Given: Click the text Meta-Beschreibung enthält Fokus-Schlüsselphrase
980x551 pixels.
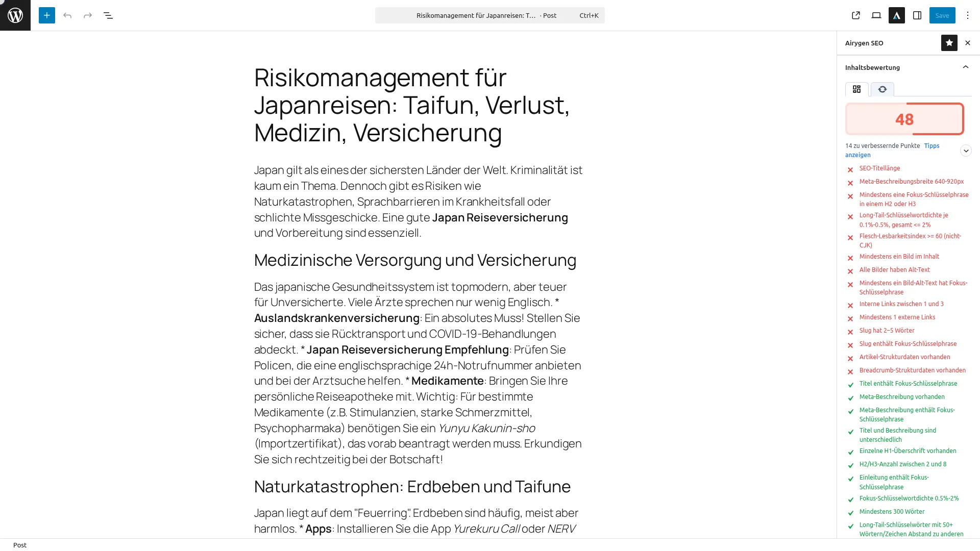Looking at the screenshot, I should click(907, 414).
